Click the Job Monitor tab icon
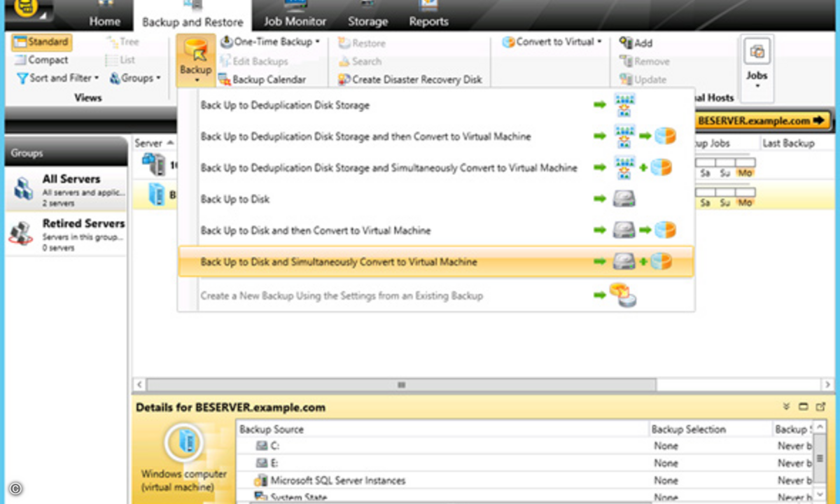Screen dimensions: 840x504 [295, 6]
